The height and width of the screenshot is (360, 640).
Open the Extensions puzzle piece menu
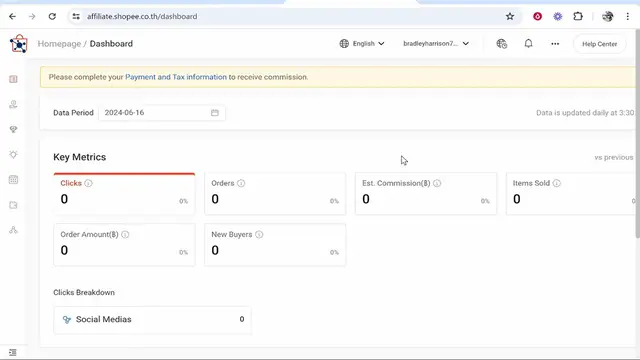[578, 16]
